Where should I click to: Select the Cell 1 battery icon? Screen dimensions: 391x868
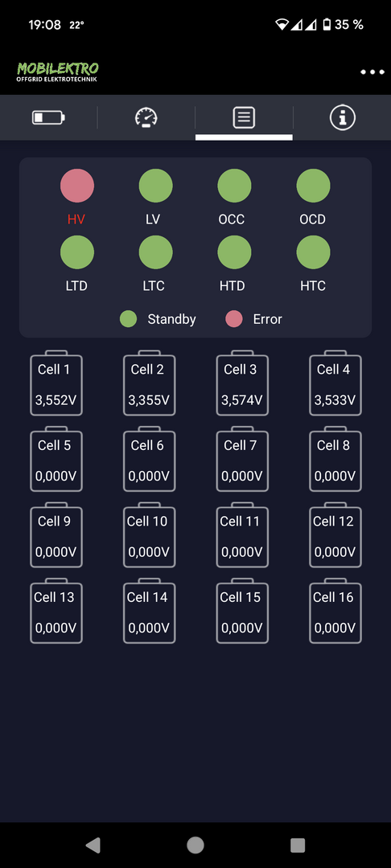pyautogui.click(x=56, y=383)
